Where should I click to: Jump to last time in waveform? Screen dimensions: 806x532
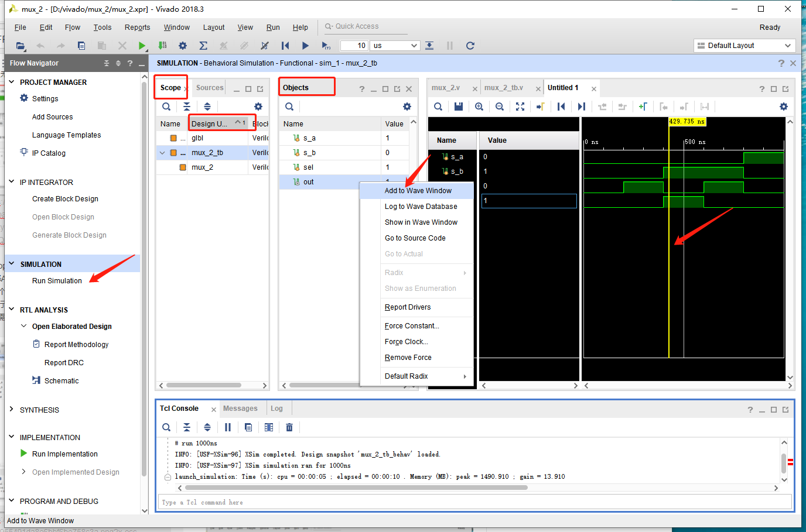tap(581, 107)
